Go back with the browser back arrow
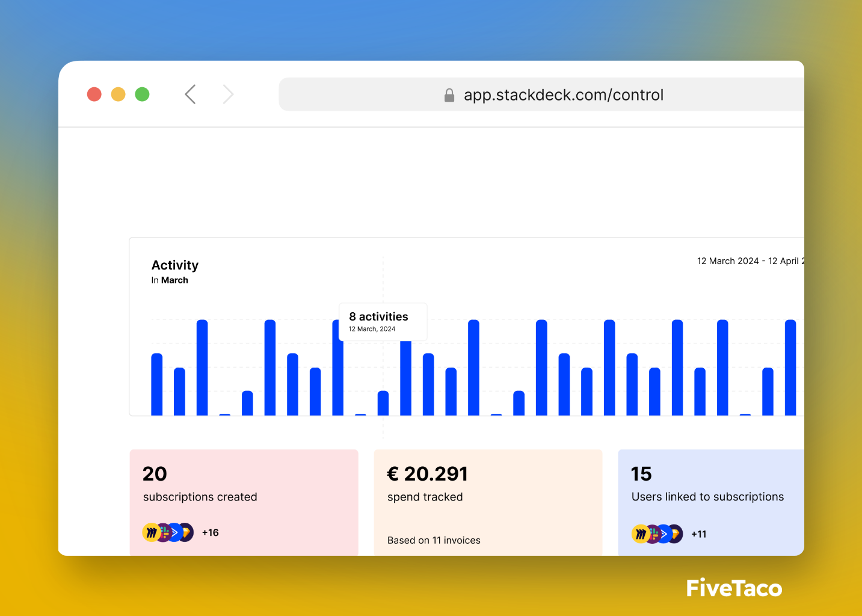862x616 pixels. (190, 94)
